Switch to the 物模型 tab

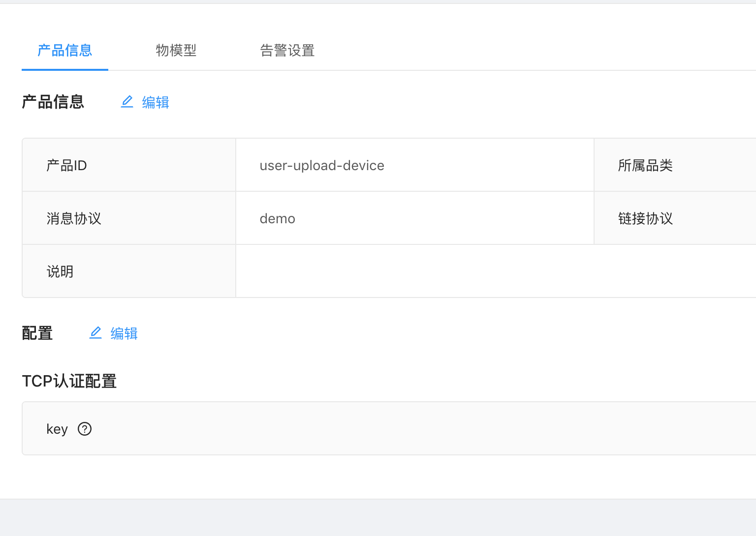176,51
